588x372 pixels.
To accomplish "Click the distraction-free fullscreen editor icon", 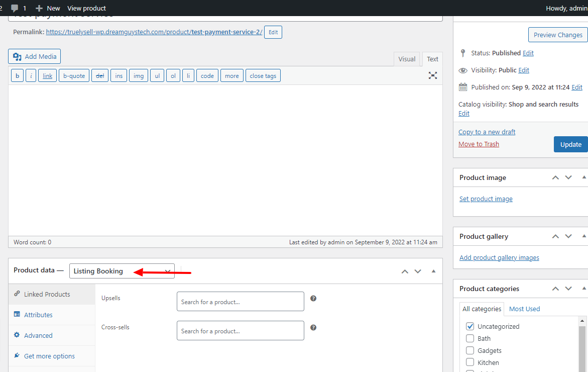I will click(432, 75).
